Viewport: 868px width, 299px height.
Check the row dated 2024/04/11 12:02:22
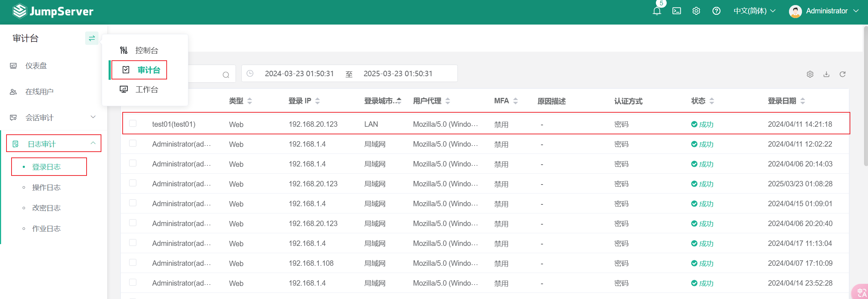(133, 143)
